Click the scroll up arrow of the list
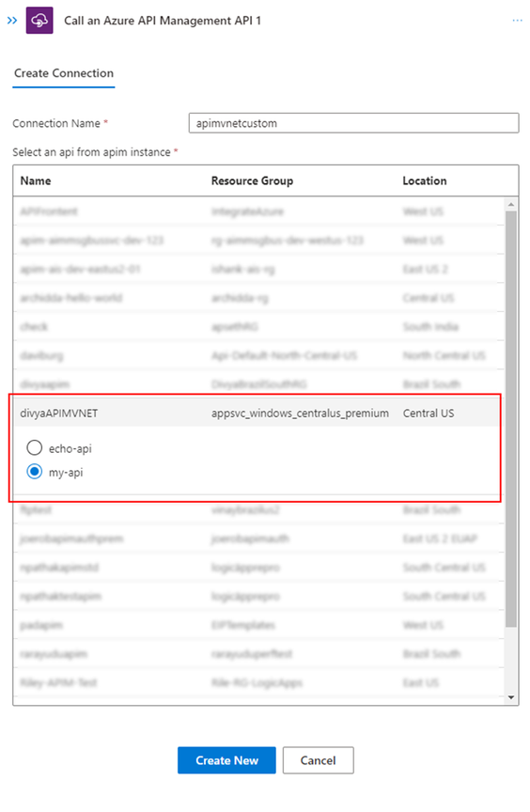530x812 pixels. click(x=511, y=205)
